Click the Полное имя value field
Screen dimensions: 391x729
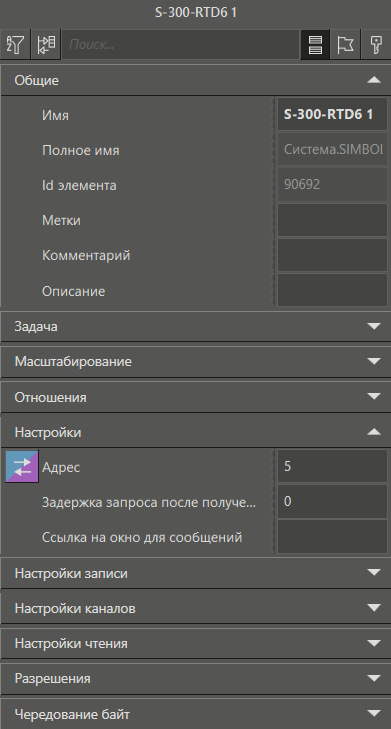click(332, 150)
